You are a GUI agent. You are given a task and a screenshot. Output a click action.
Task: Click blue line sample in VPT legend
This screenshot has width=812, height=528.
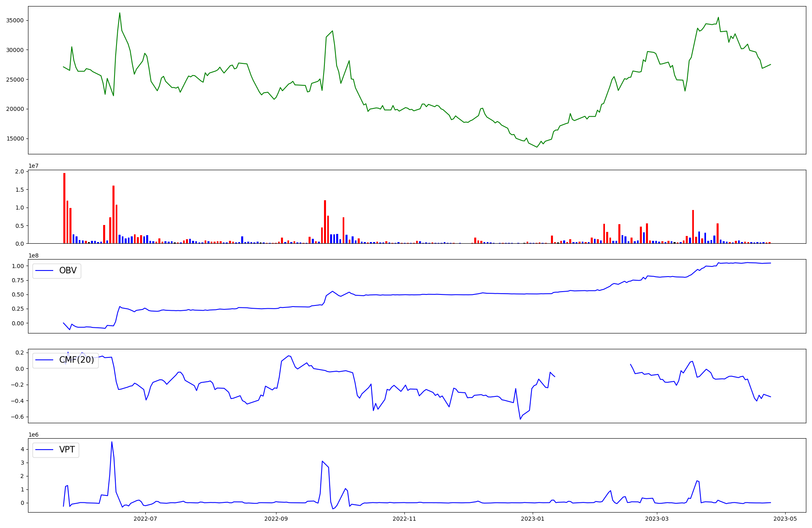tap(45, 450)
